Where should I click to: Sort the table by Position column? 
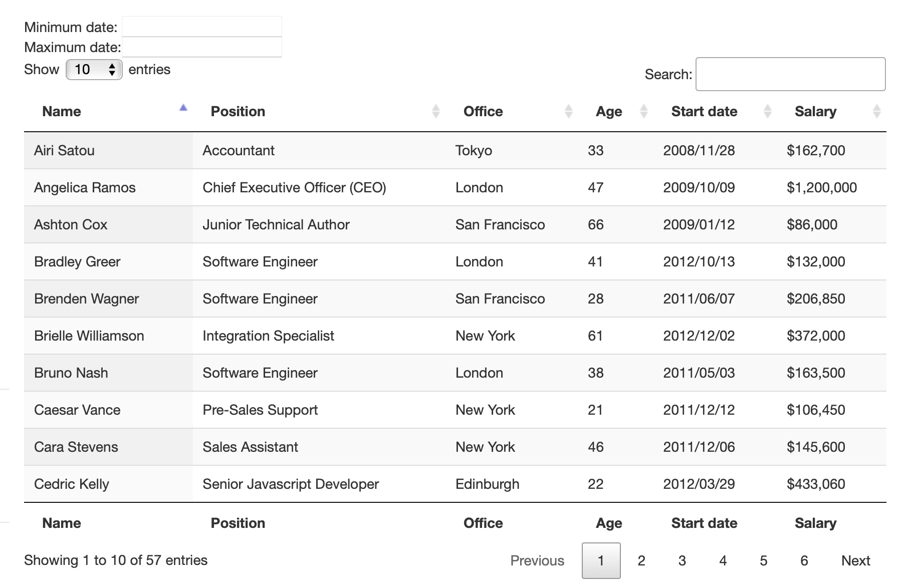238,111
